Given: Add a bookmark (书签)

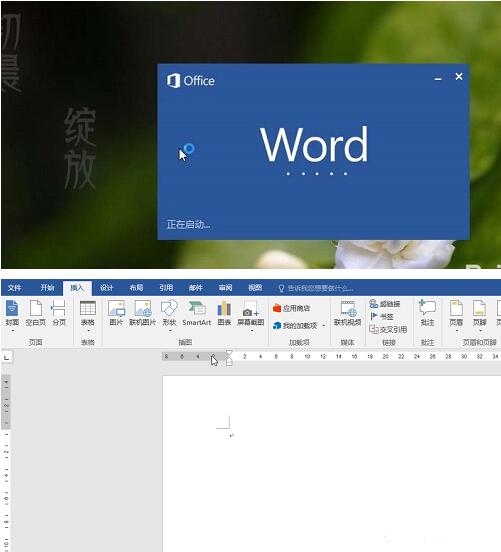Looking at the screenshot, I should (382, 316).
